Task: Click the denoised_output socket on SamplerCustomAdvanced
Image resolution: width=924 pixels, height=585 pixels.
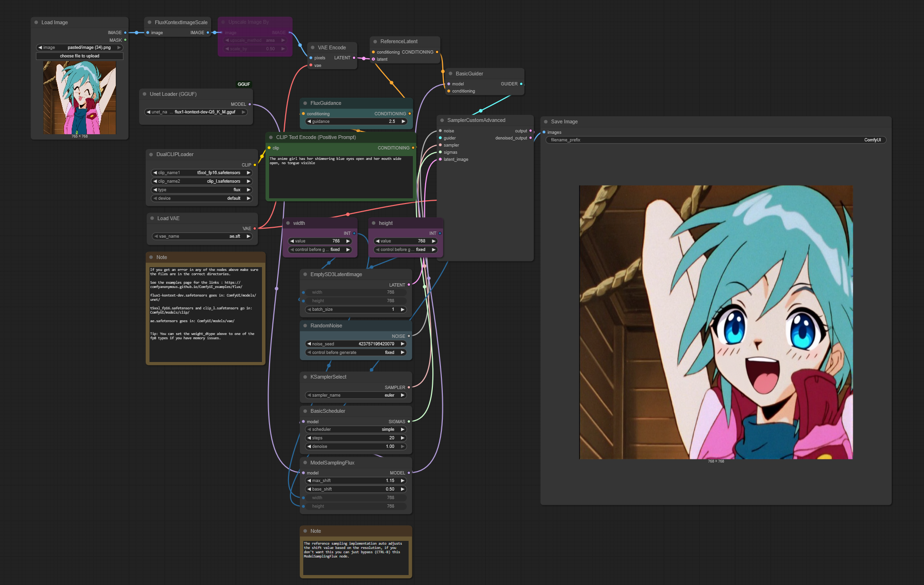Action: 531,138
